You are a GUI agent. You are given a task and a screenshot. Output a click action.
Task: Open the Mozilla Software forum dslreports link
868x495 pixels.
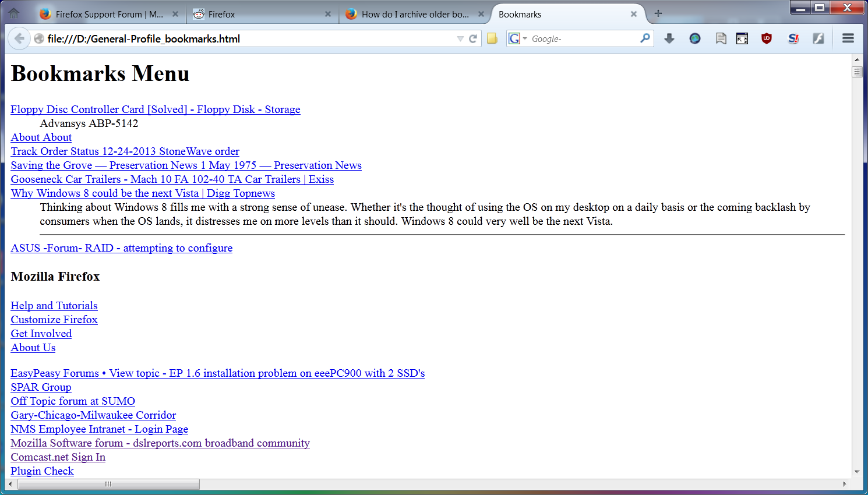coord(160,443)
